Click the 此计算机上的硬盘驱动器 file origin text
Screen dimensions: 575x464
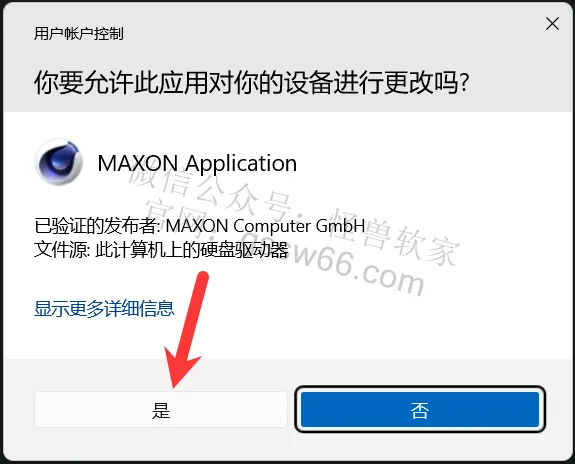[x=191, y=250]
